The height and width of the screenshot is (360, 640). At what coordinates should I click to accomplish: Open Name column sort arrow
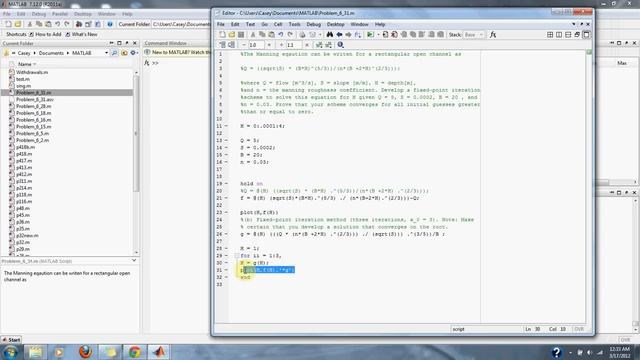point(35,64)
